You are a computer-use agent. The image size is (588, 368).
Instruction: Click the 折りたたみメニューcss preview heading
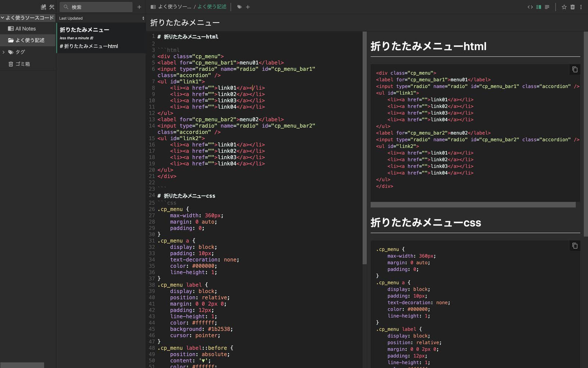426,223
